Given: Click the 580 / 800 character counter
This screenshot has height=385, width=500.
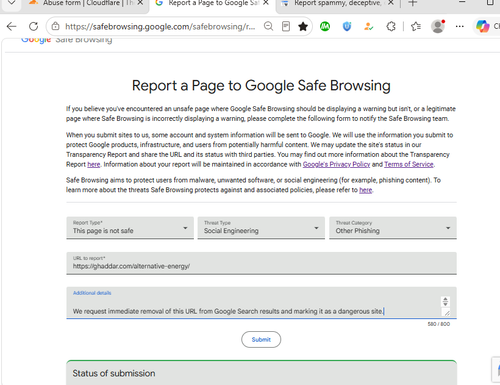Looking at the screenshot, I should pos(439,324).
